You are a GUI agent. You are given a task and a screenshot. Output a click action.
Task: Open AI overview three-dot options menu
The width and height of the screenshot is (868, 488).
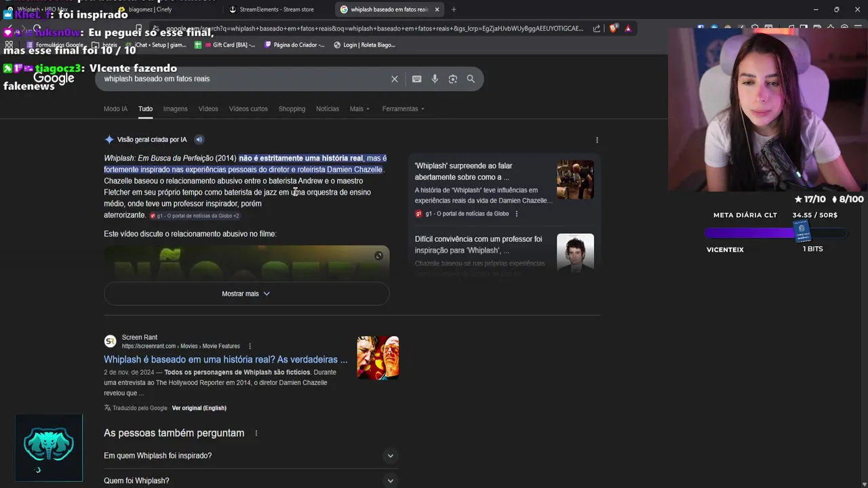[597, 140]
